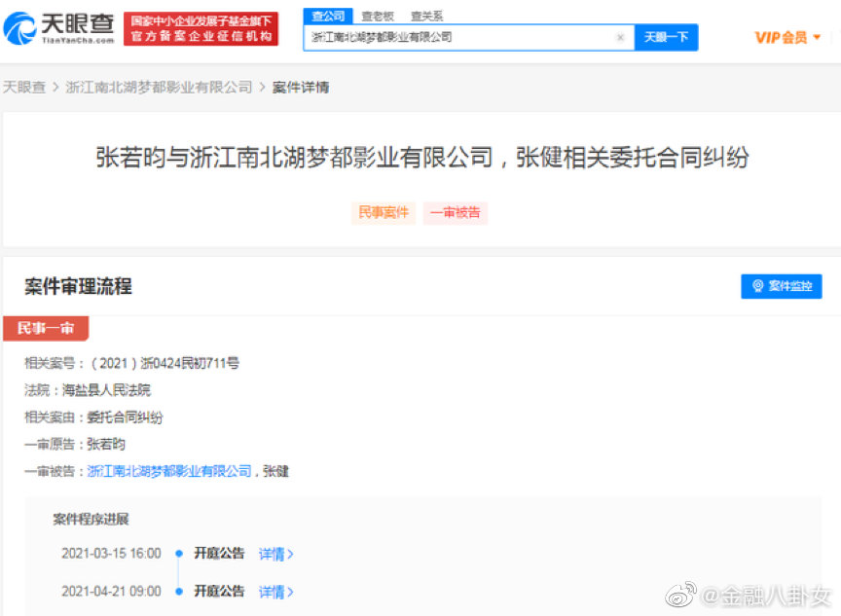Open 详情 for the 2021-03-15 hearing notice
The image size is (841, 616).
click(276, 554)
